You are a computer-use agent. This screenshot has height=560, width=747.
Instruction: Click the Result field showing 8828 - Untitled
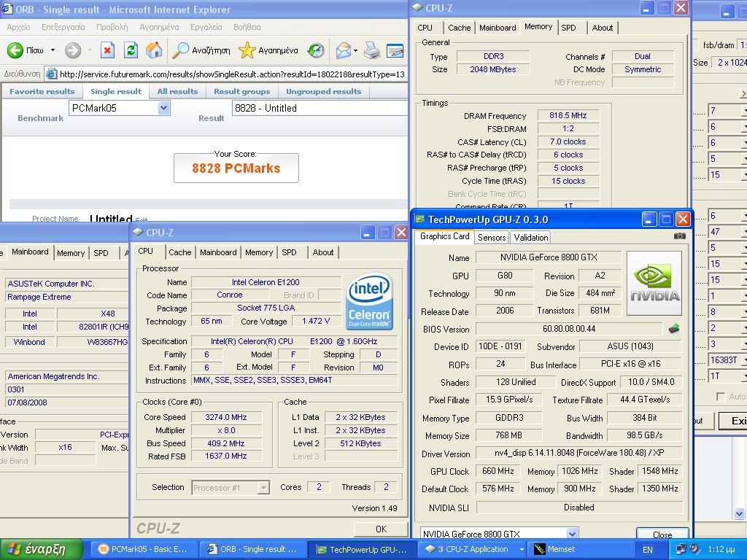[x=320, y=108]
